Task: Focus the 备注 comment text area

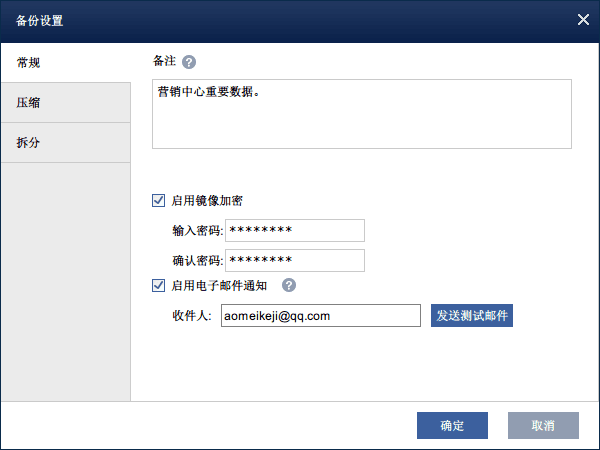Action: (362, 114)
